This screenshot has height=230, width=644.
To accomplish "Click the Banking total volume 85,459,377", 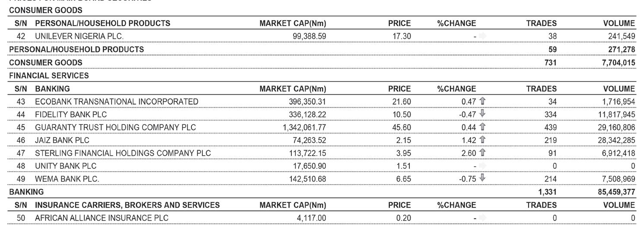I will 616,192.
